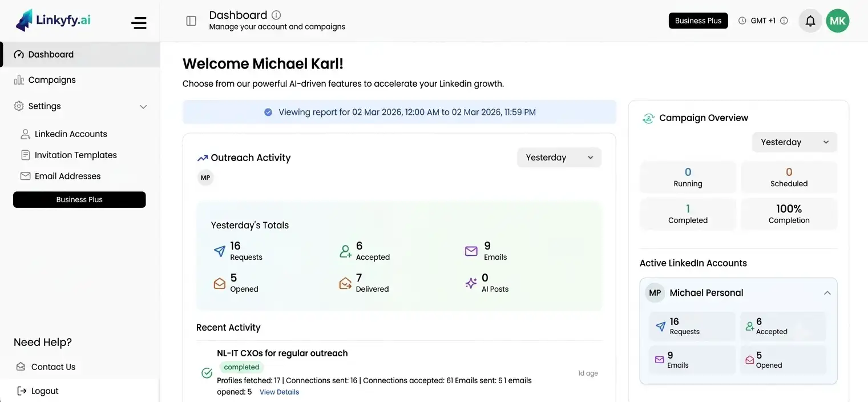Open the MK user avatar menu
Screen dimensions: 868x402
point(838,21)
